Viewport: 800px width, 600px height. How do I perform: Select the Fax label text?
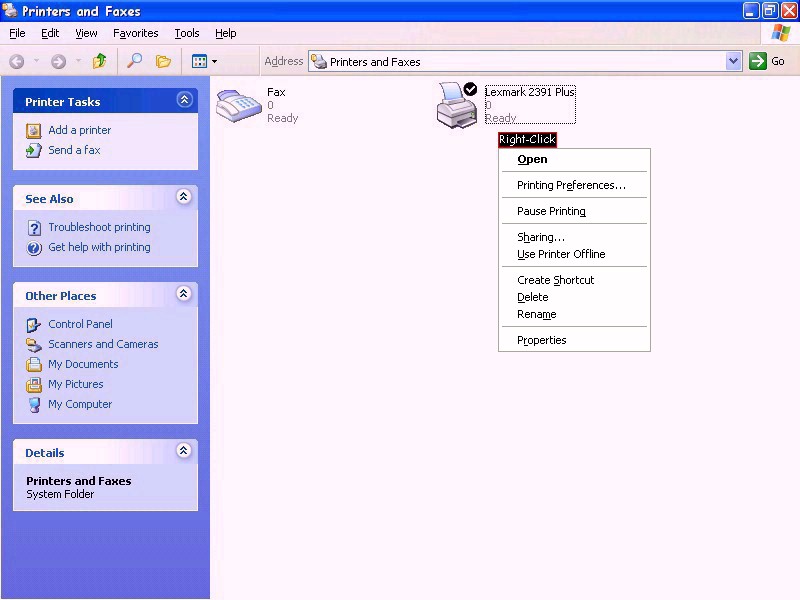pyautogui.click(x=276, y=92)
